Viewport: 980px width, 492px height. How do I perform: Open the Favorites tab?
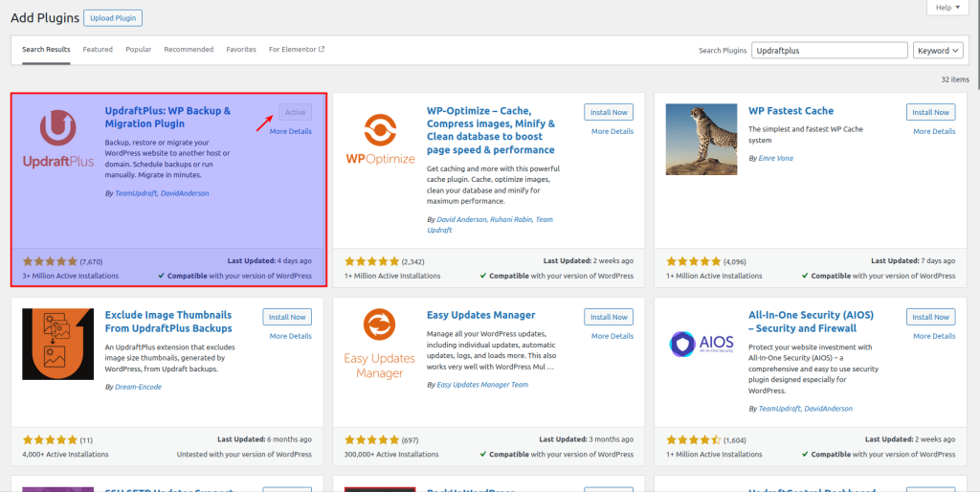coord(241,50)
